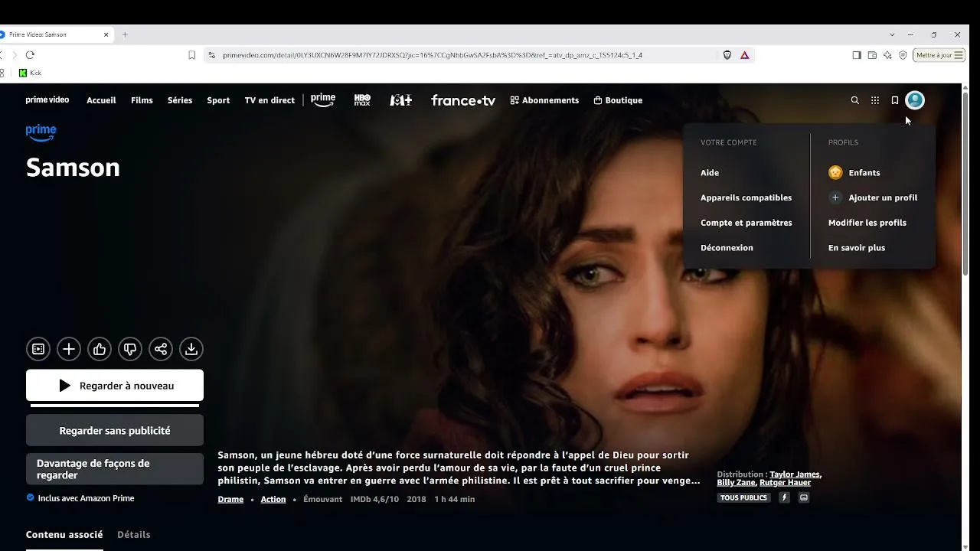
Task: Click the profile avatar icon
Action: 915,100
